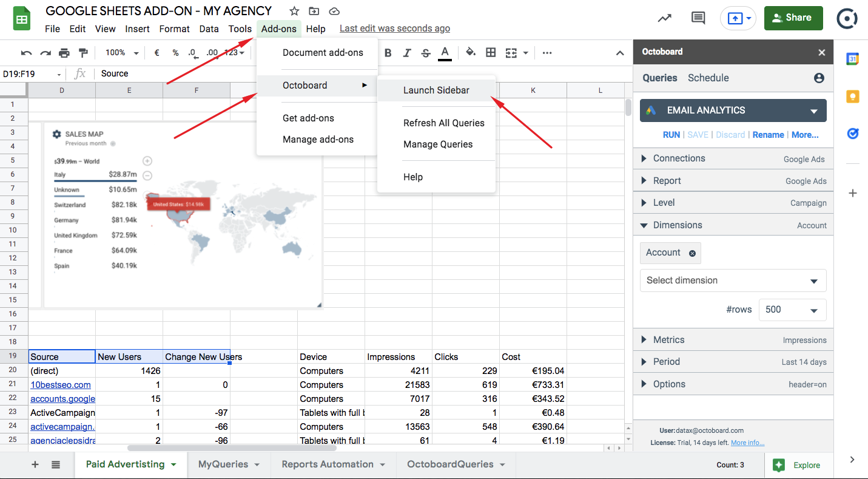Click RUN link in Octoboard sidebar
The image size is (868, 479).
(x=671, y=135)
